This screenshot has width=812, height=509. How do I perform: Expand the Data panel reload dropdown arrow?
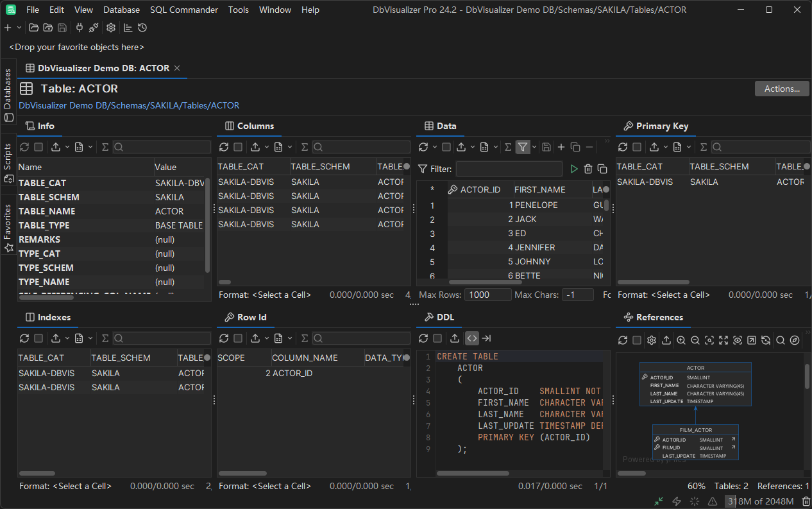click(x=434, y=147)
